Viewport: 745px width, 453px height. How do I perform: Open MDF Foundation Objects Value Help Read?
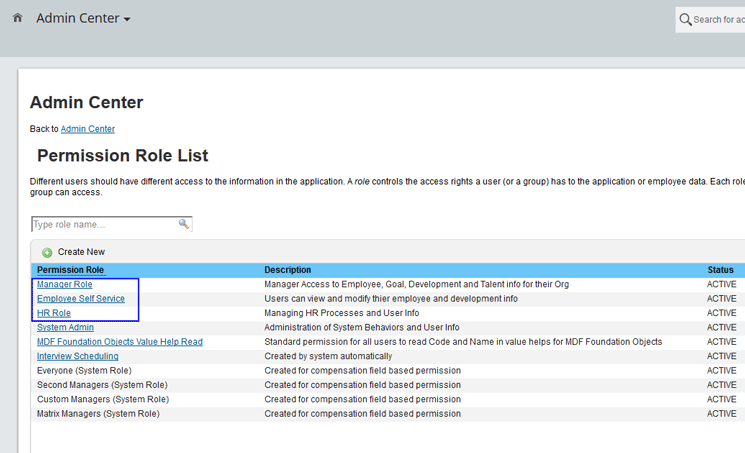[x=119, y=342]
